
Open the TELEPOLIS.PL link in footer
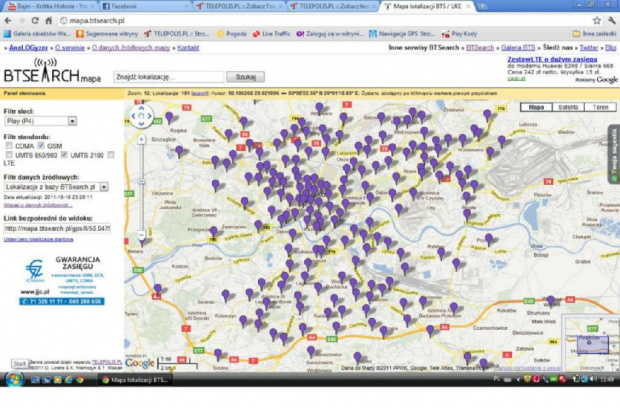point(107,362)
